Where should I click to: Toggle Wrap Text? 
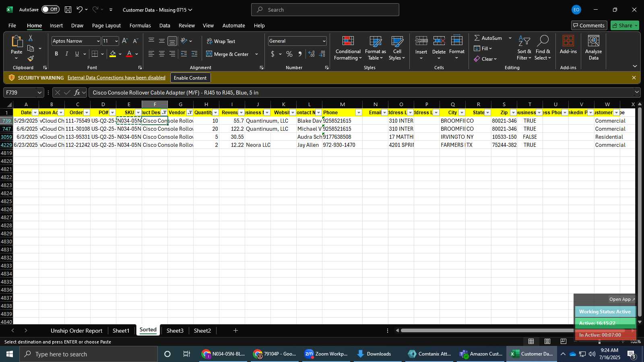click(221, 41)
